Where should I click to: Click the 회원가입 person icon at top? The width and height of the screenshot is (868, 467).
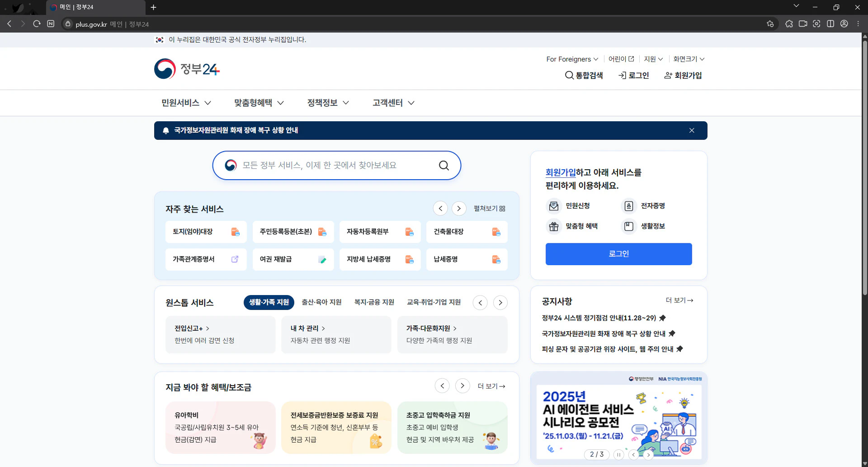click(x=668, y=75)
